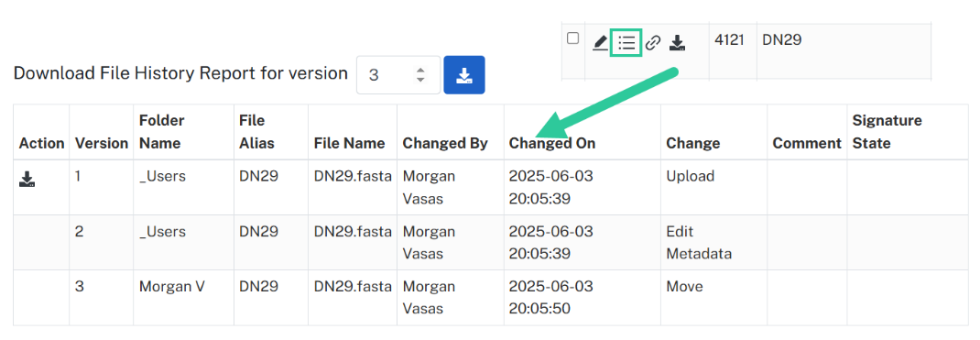Click the Upload change entry
The image size is (980, 340).
(x=690, y=176)
